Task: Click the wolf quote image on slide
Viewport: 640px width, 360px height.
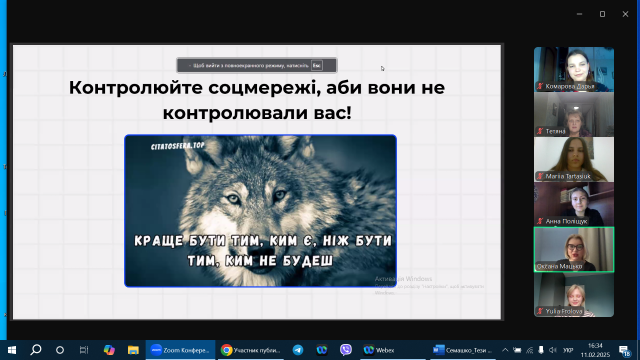Action: pyautogui.click(x=260, y=211)
